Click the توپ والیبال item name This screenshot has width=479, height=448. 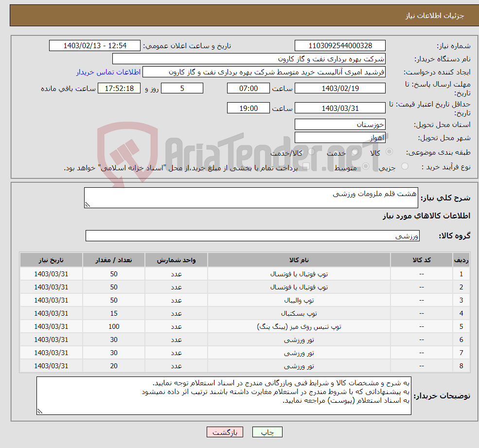[x=299, y=301]
